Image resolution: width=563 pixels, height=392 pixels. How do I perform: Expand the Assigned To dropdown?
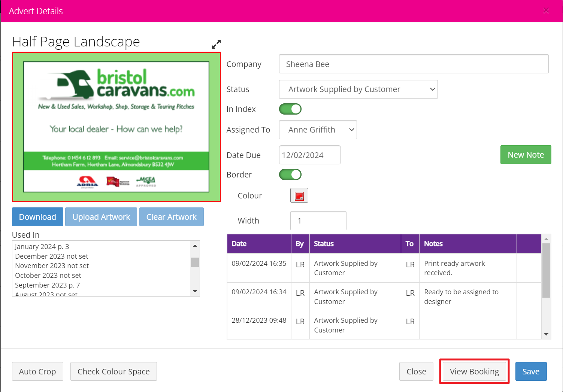point(318,130)
